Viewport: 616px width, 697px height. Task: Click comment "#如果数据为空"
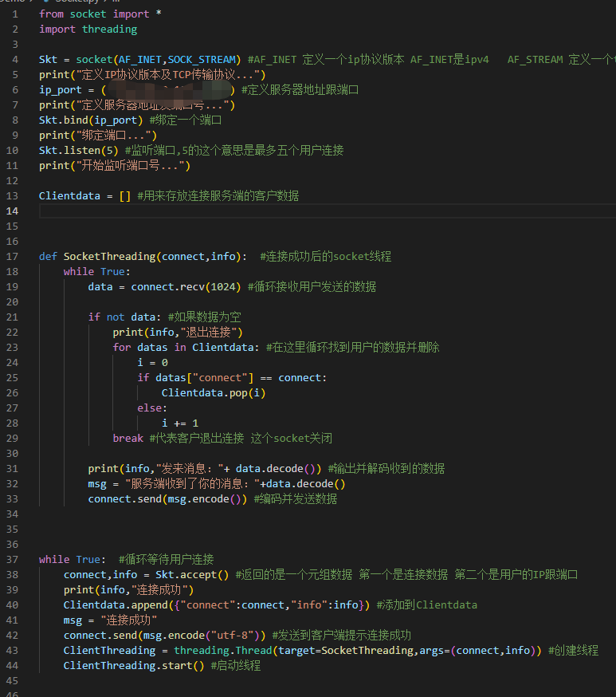205,317
